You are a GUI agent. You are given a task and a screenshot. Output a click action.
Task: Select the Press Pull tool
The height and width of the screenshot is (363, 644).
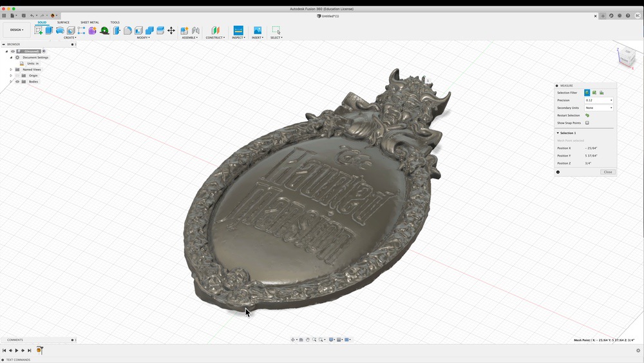[117, 30]
